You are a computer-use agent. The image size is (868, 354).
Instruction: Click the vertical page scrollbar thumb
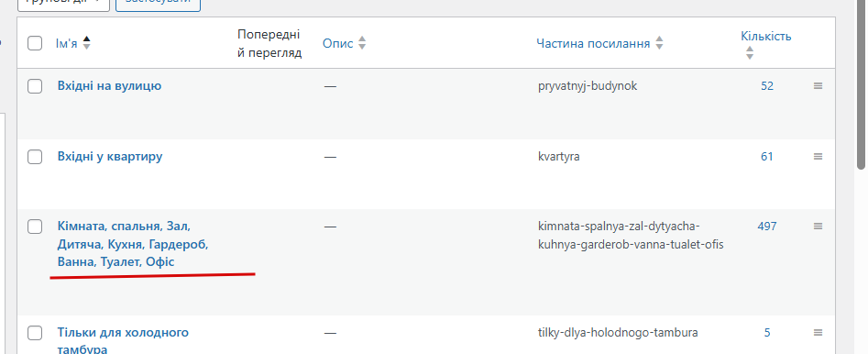[862, 83]
